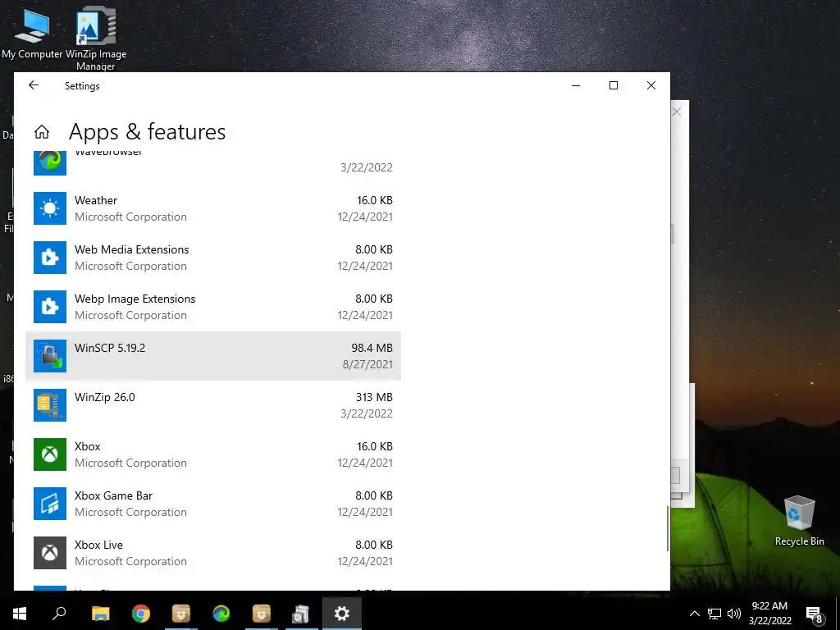Click the Settings window scrollbar thumb
The width and height of the screenshot is (840, 630).
point(668,528)
